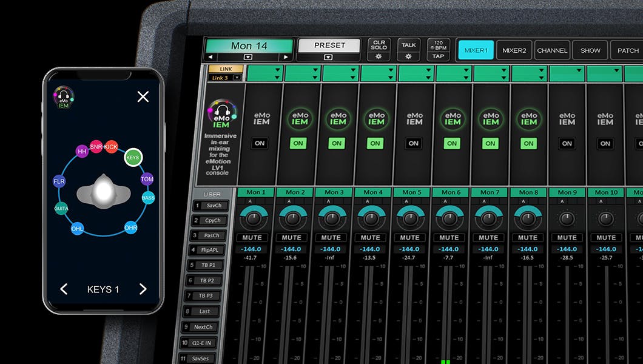This screenshot has width=643, height=364.
Task: Open the CHANNEL tab
Action: point(552,50)
